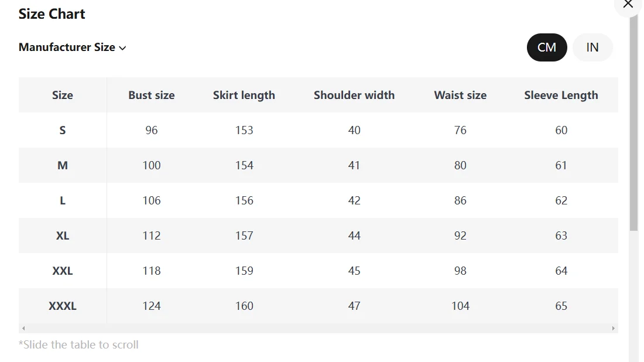The width and height of the screenshot is (644, 362).
Task: Click the vertical scrollbar on right edge
Action: [x=633, y=123]
